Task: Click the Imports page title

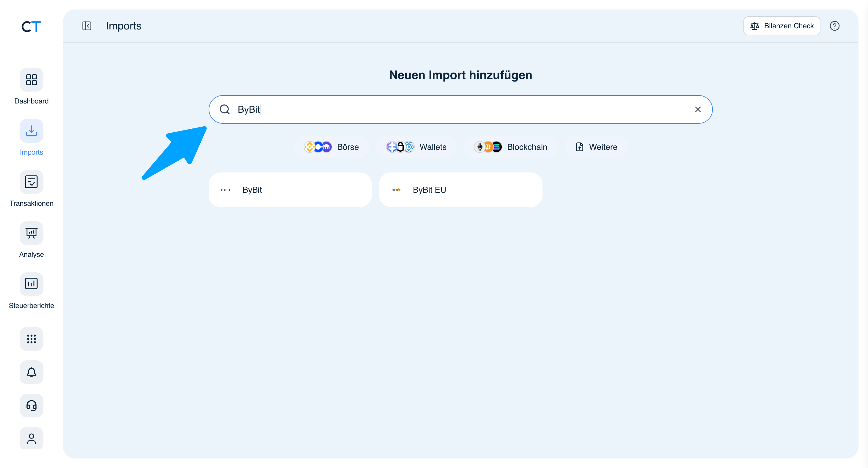Action: 124,26
